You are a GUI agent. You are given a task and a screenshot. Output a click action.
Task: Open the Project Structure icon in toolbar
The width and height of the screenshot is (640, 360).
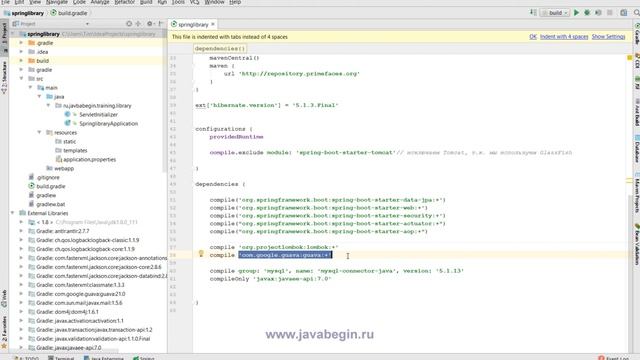coord(624,13)
